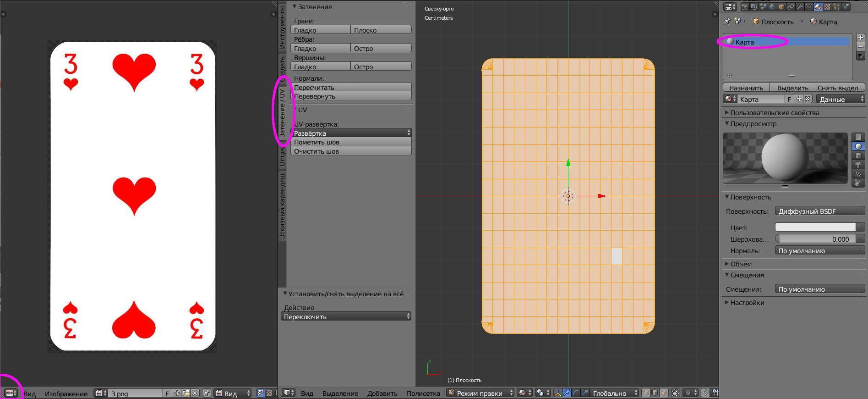Open the Глобально orientation dropdown
The width and height of the screenshot is (868, 399).
tap(614, 393)
